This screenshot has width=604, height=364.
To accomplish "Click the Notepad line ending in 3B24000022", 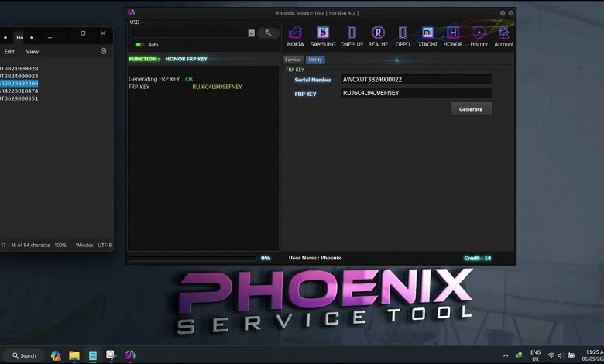I will 19,76.
